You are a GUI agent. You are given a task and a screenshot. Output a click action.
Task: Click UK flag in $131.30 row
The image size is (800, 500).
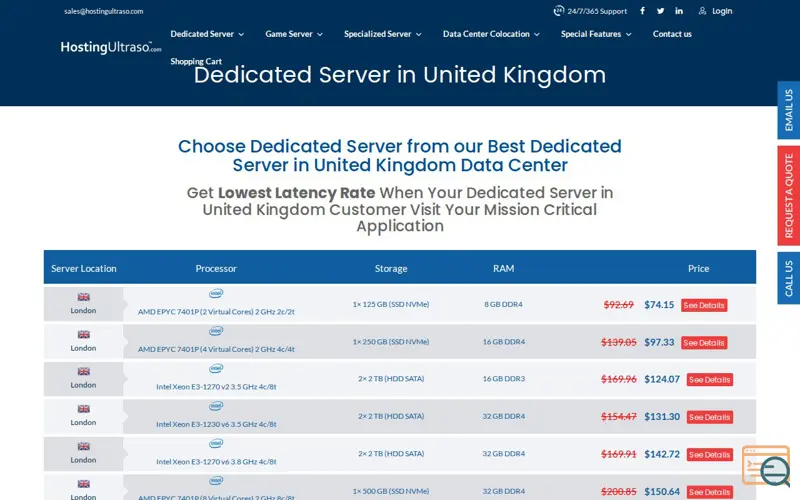tap(84, 409)
